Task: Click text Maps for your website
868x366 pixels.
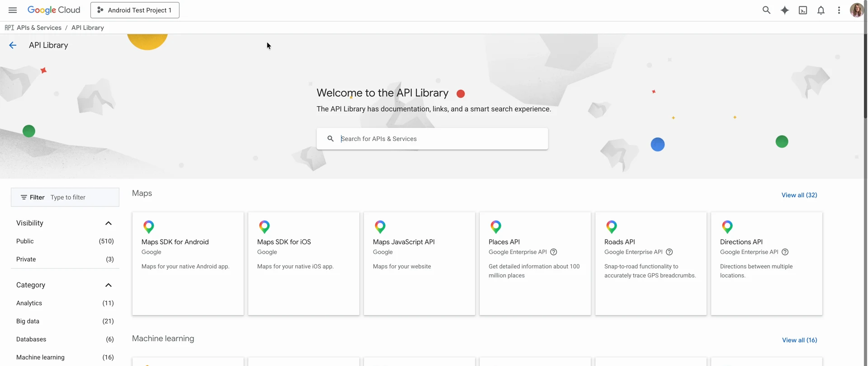Action: click(402, 267)
